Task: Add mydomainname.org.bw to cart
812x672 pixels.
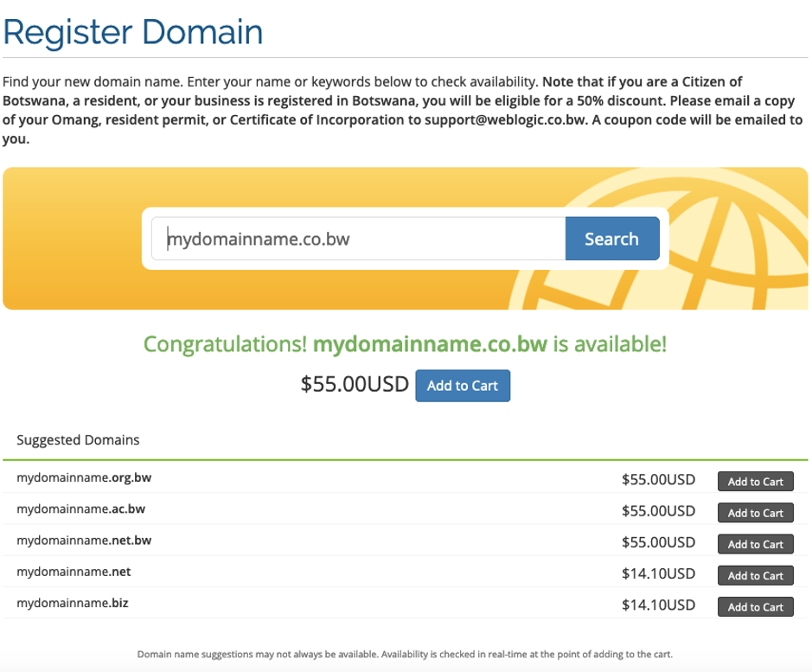Action: coord(755,482)
